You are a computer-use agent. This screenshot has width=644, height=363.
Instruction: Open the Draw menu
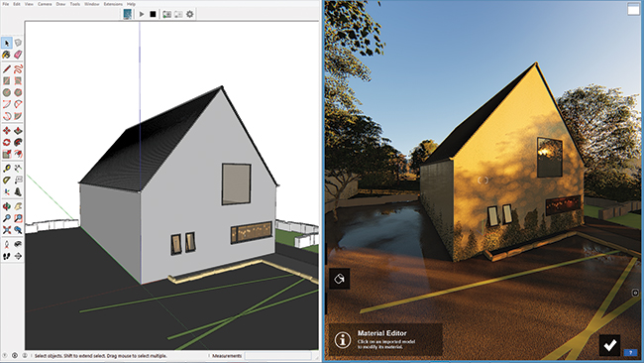point(60,4)
